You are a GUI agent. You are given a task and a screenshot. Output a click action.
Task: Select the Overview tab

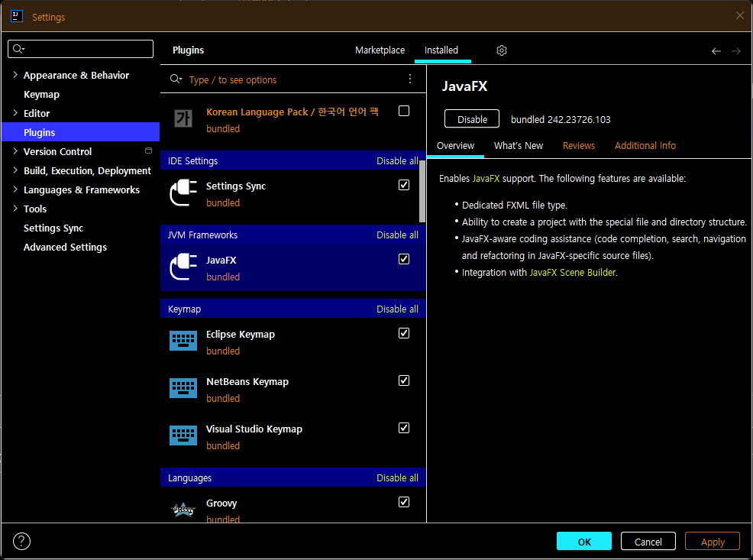coord(455,145)
